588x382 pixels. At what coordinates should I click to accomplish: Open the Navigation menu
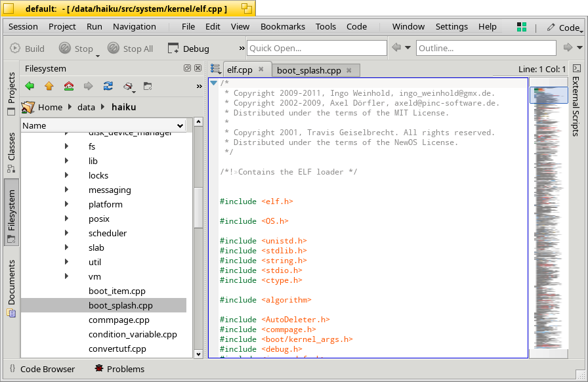tap(135, 27)
